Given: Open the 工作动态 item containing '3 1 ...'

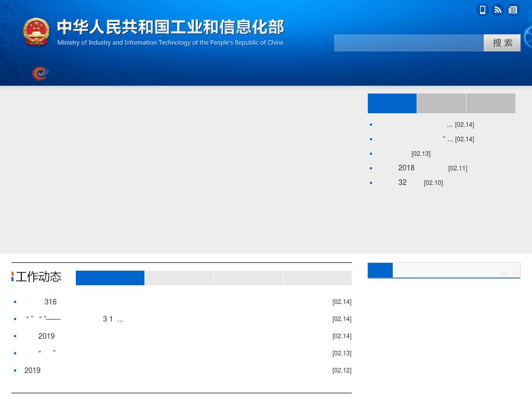Looking at the screenshot, I should click(74, 319).
